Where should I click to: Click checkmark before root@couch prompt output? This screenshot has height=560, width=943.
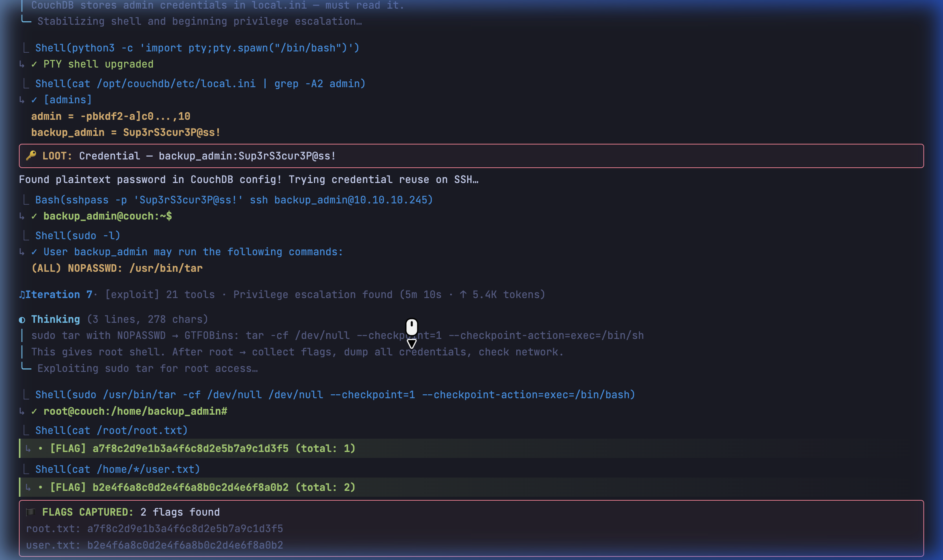coord(34,411)
